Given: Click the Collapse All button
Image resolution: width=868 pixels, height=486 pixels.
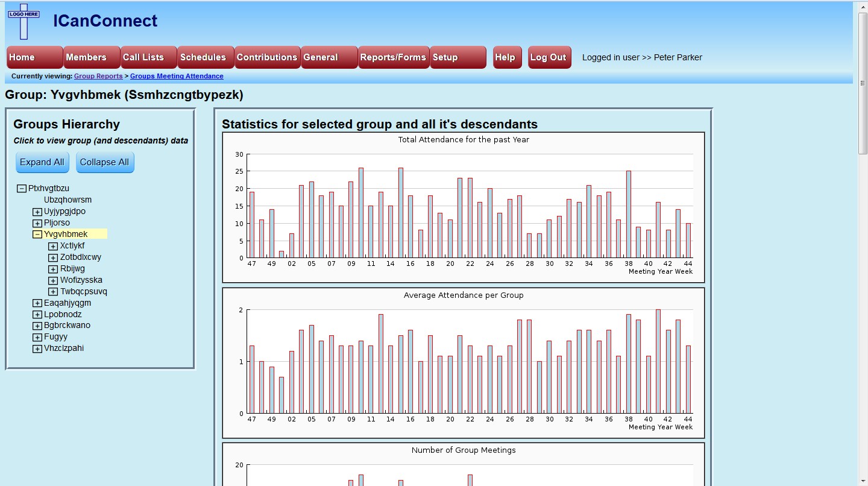Looking at the screenshot, I should point(105,162).
